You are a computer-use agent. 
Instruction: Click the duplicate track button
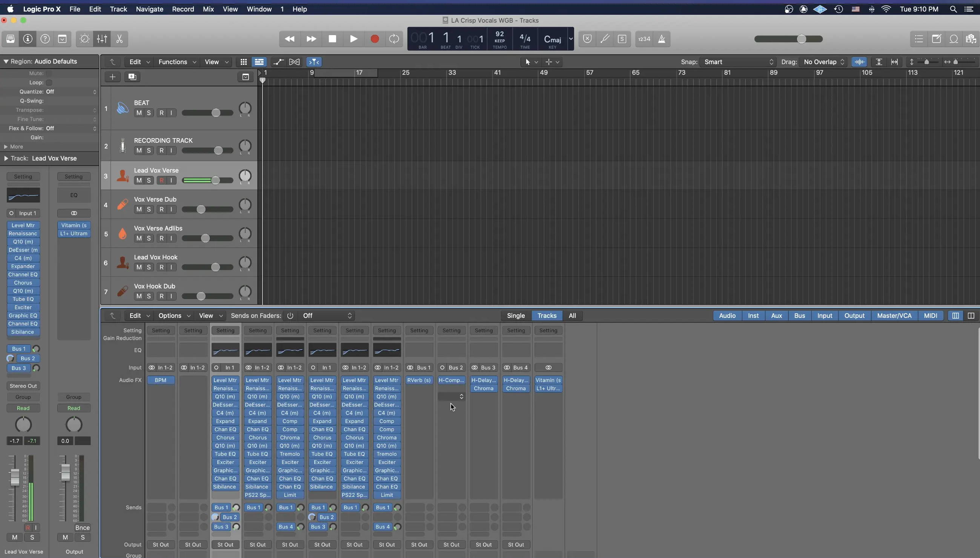pos(132,77)
